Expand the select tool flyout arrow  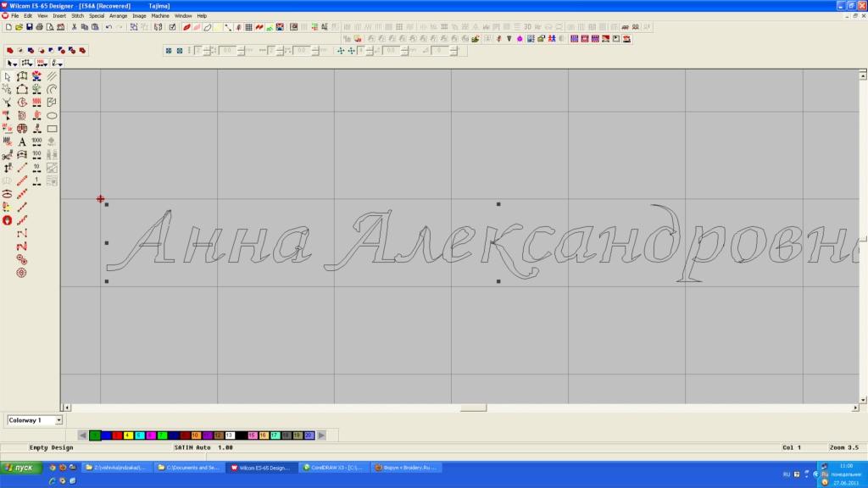(16, 63)
